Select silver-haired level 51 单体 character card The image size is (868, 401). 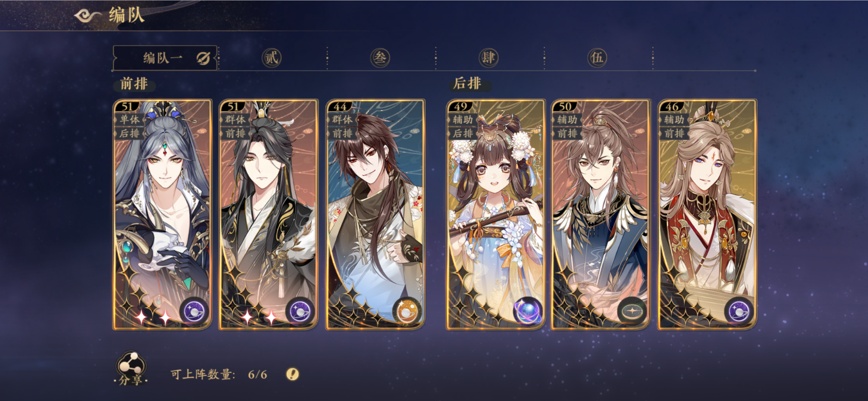[x=162, y=214]
